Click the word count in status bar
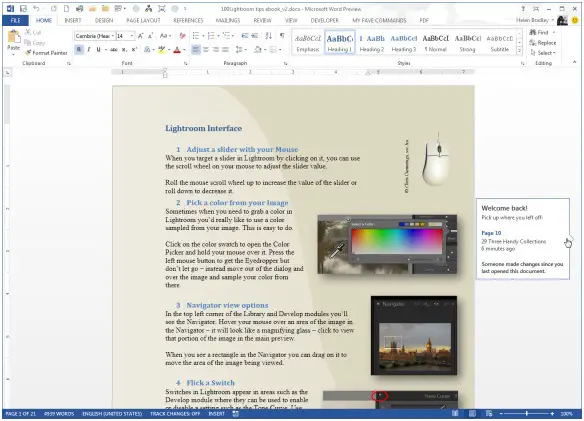Screen dimensions: 584x421 tap(59, 414)
